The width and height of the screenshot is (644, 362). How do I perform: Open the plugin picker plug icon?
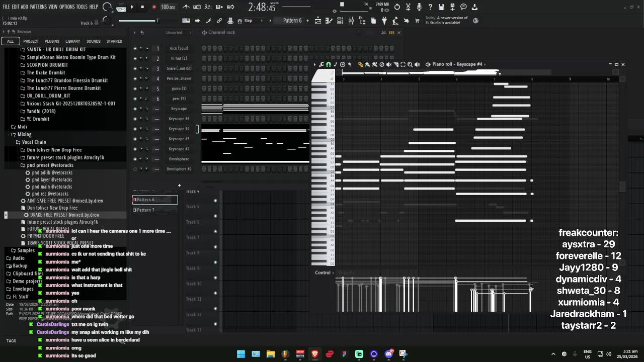(384, 21)
